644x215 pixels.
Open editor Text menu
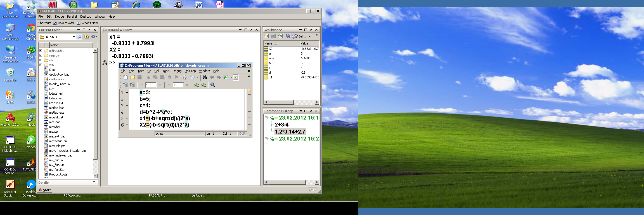tap(141, 71)
